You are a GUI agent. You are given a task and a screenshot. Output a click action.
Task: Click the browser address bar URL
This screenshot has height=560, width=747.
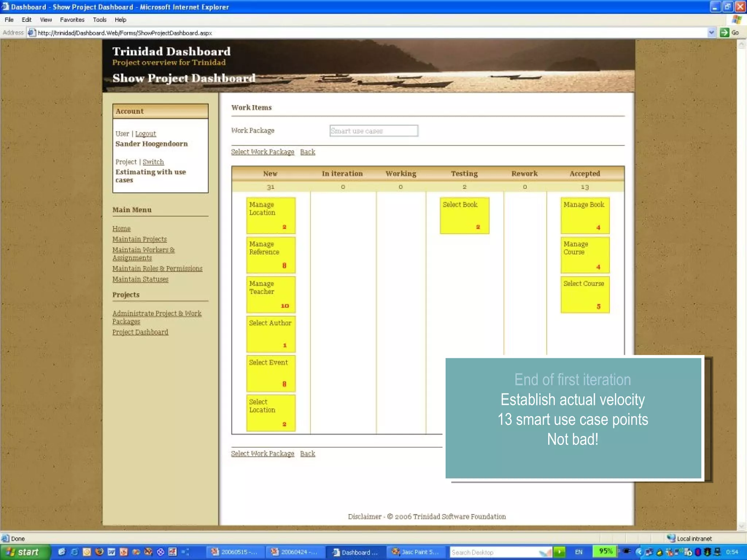(x=125, y=33)
